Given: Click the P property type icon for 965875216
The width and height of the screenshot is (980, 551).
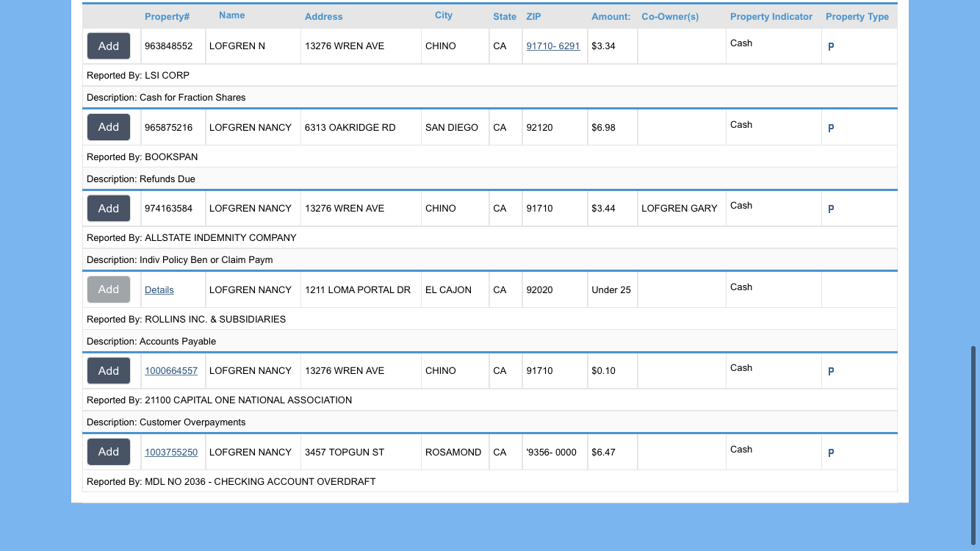Looking at the screenshot, I should (x=831, y=129).
